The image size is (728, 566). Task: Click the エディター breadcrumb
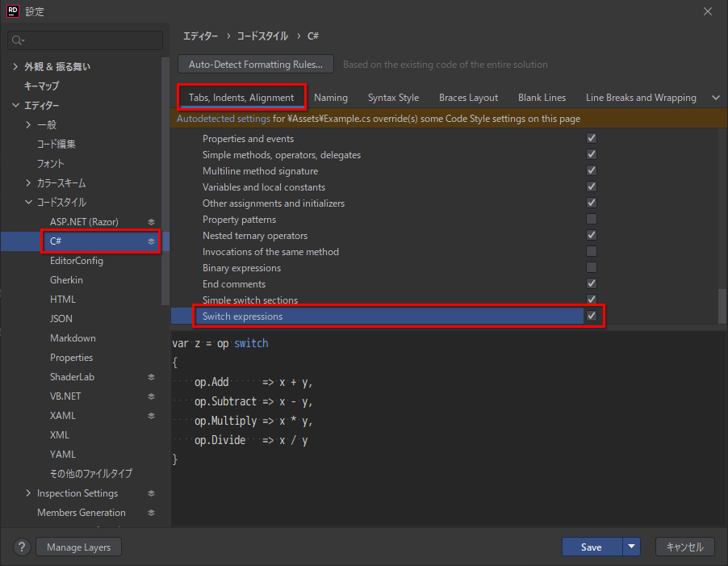pyautogui.click(x=200, y=36)
